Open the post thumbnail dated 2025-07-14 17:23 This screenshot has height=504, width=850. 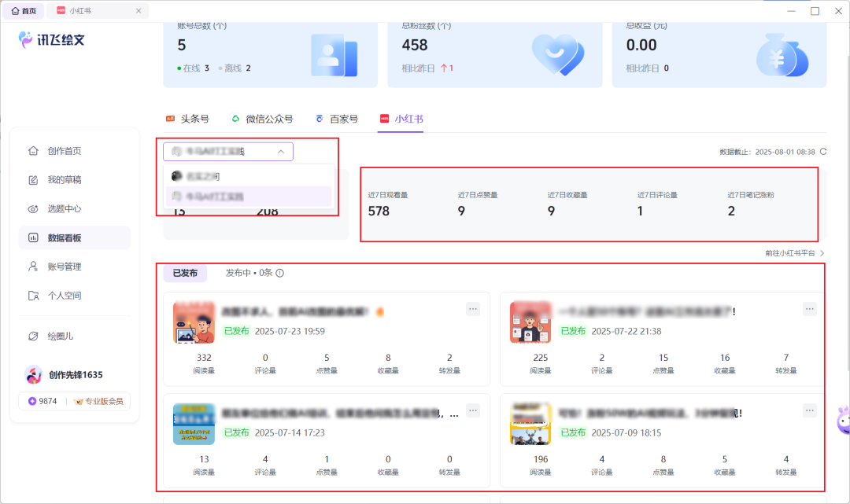pyautogui.click(x=194, y=425)
